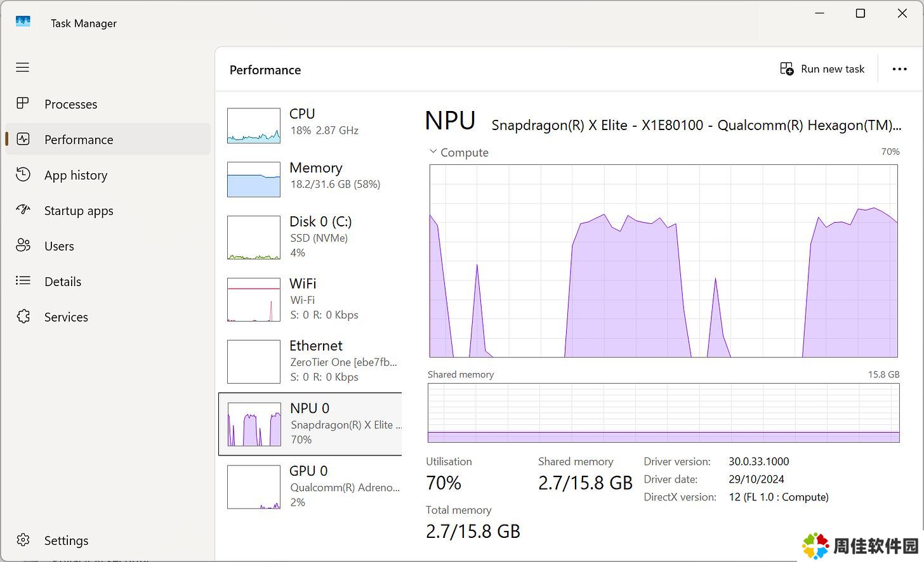Click the Shared memory 2.7/15.8 GB value
Viewport: 924px width, 562px height.
pyautogui.click(x=585, y=483)
